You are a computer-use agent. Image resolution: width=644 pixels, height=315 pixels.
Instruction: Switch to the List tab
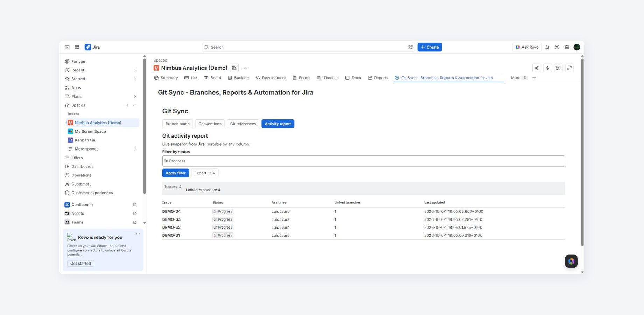[191, 78]
